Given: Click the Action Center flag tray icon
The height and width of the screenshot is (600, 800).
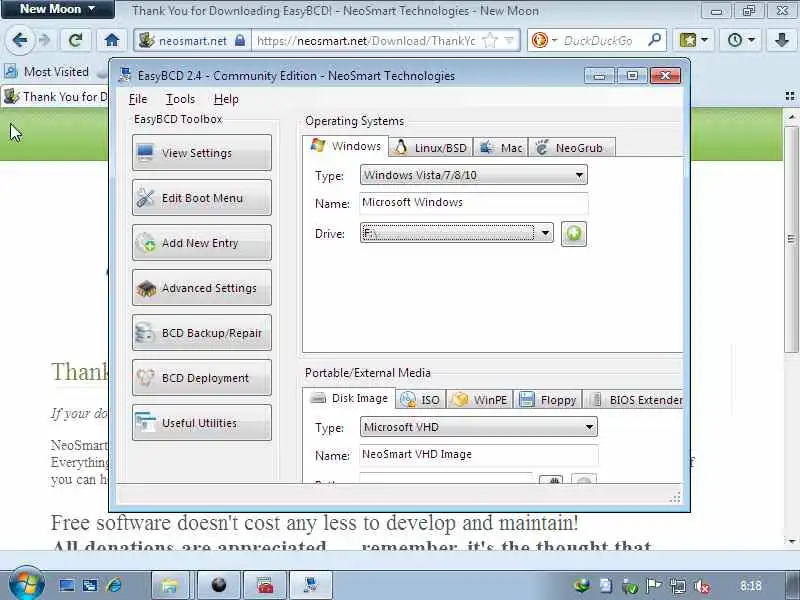Looking at the screenshot, I should pyautogui.click(x=654, y=585).
